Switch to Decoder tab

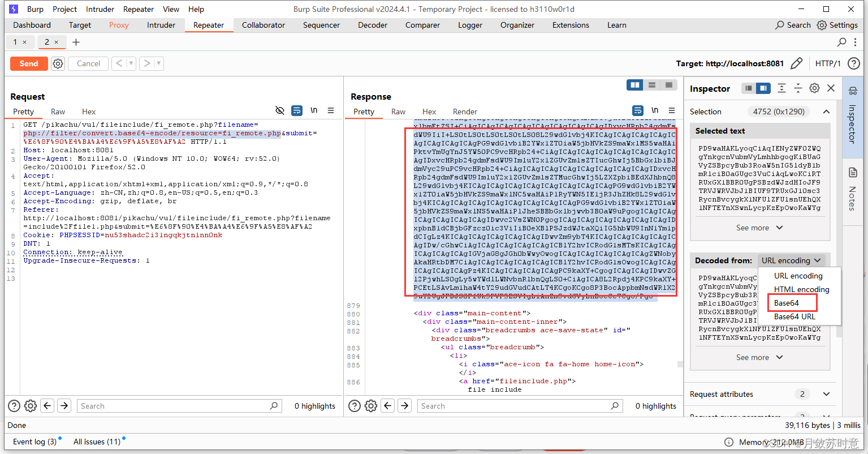[373, 25]
